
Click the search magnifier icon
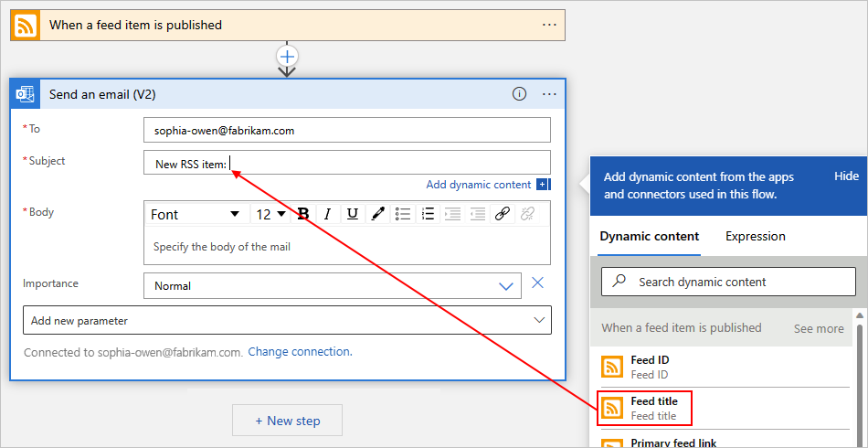coord(619,282)
